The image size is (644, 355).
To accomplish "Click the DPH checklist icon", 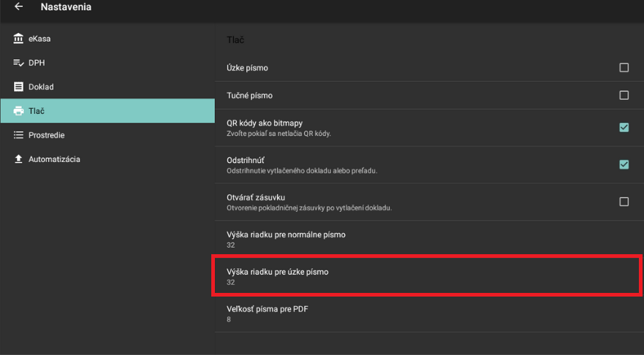I will (19, 63).
